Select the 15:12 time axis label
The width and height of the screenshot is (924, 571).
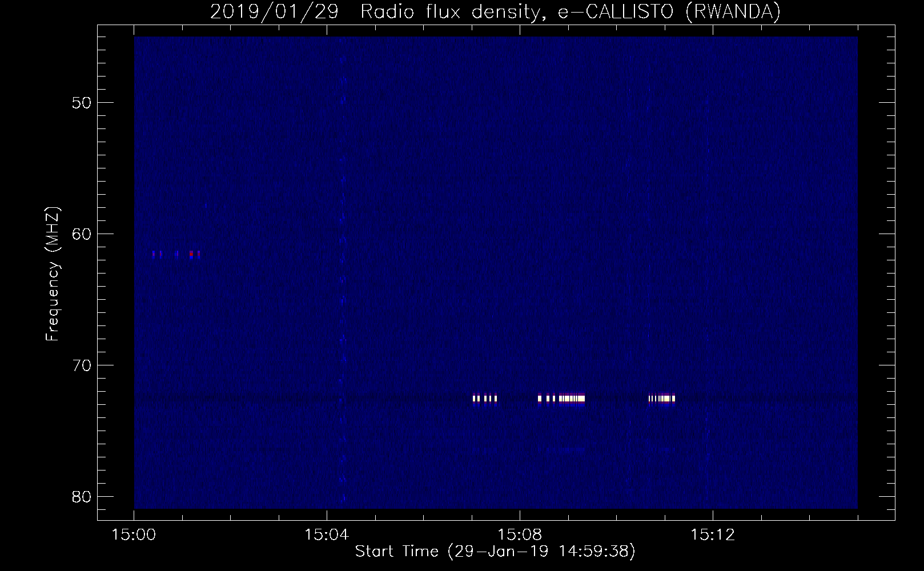713,535
